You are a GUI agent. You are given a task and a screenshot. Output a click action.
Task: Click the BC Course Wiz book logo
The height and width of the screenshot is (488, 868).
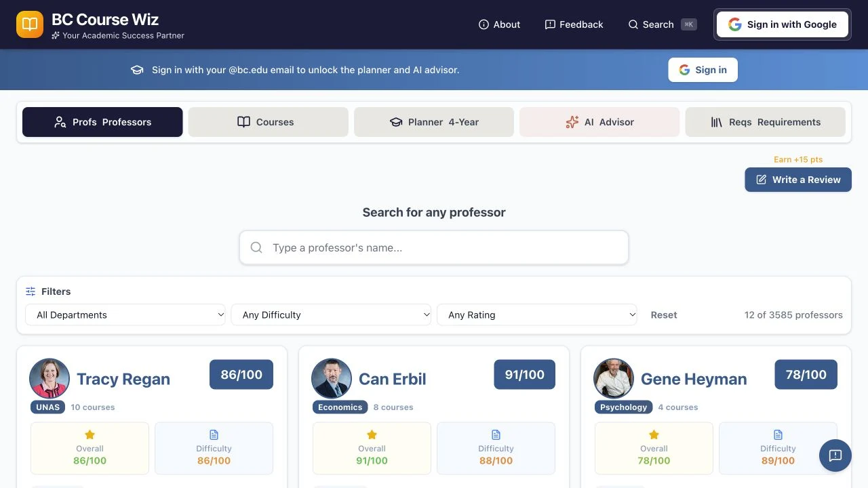coord(30,24)
